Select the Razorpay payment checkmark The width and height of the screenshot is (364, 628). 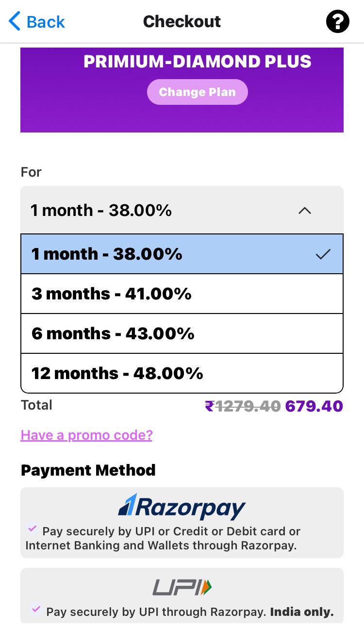[33, 529]
